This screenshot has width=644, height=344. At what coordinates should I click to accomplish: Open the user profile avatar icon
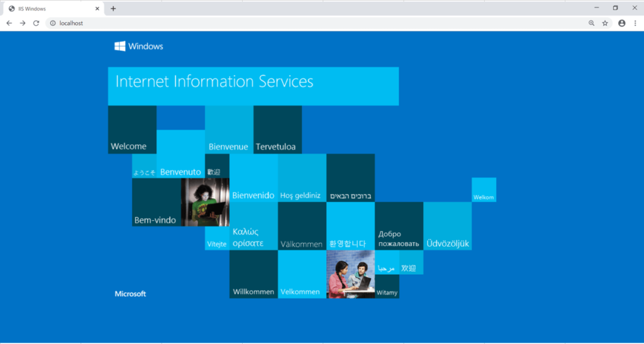tap(622, 23)
